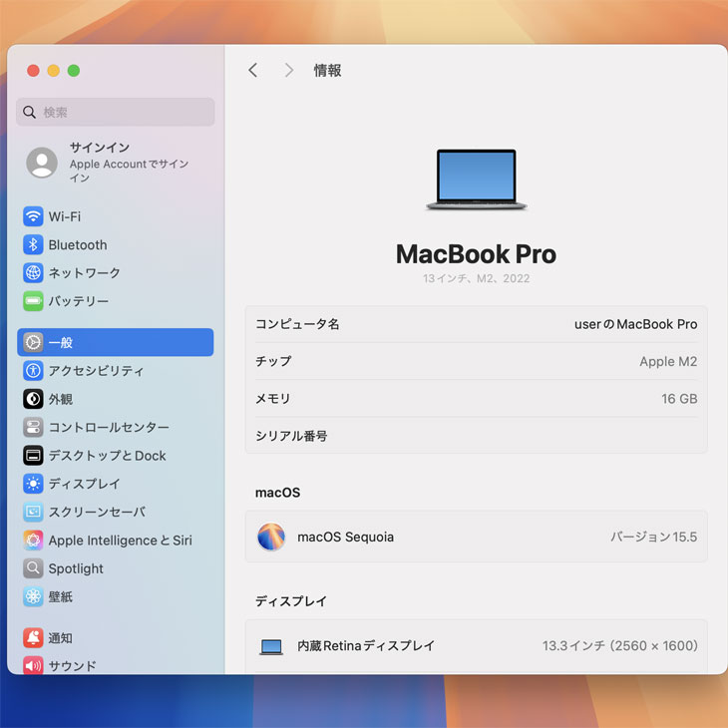This screenshot has height=728, width=728.
Task: Open the 外観 appearance icon
Action: pos(33,399)
